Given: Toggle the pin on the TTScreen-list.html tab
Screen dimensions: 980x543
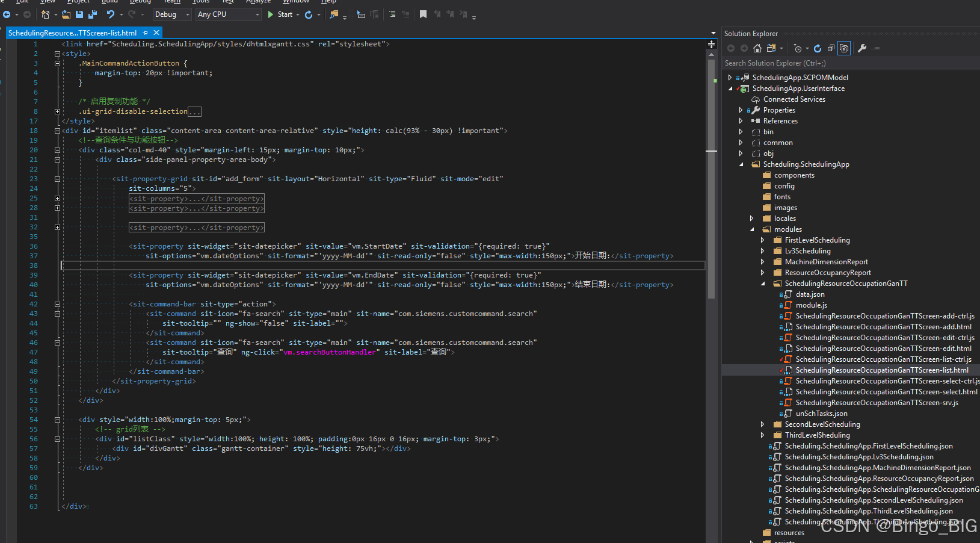Looking at the screenshot, I should pyautogui.click(x=146, y=33).
